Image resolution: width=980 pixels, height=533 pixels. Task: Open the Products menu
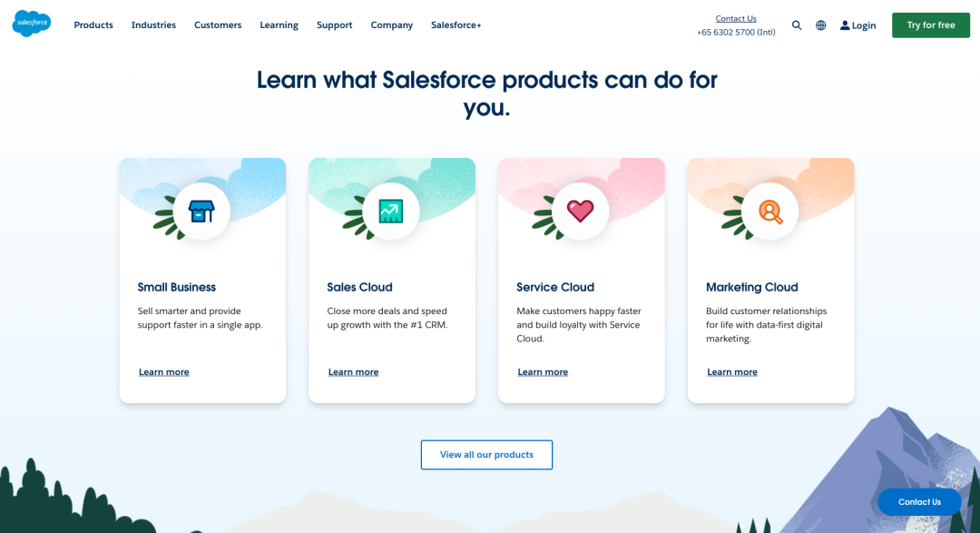(93, 25)
